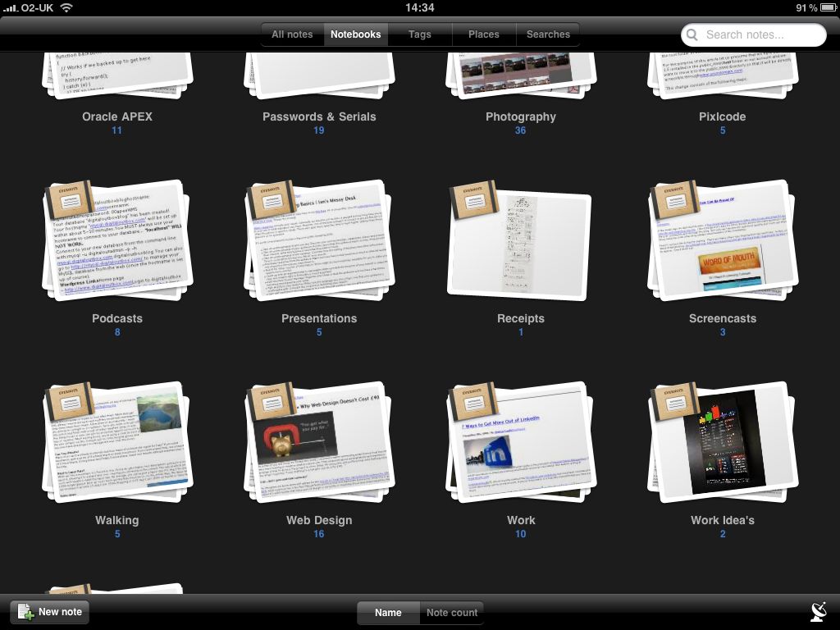Create a note with New note button
Viewport: 840px width, 630px height.
50,612
